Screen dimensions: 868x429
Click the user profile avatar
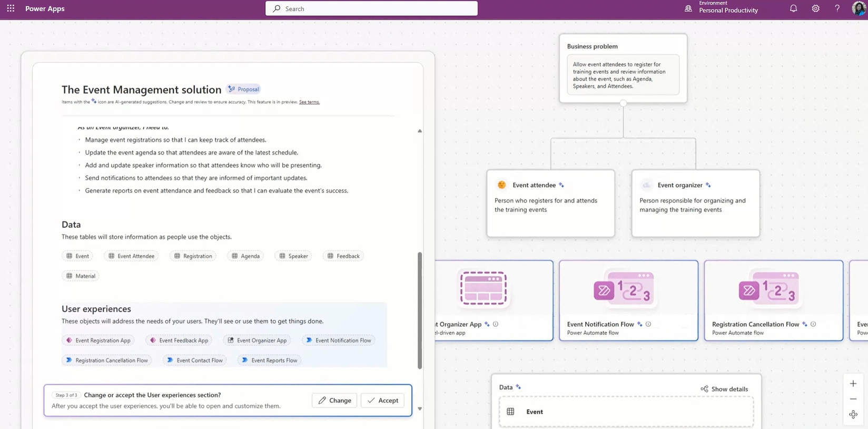(x=859, y=8)
